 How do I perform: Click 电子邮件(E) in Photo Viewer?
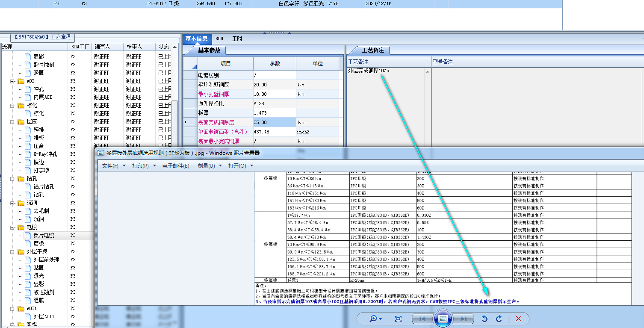coord(176,166)
